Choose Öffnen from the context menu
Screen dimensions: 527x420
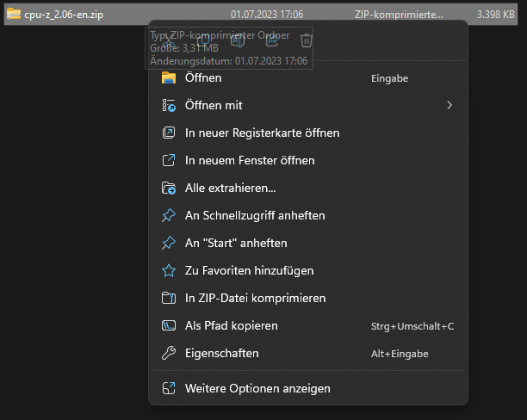(203, 77)
